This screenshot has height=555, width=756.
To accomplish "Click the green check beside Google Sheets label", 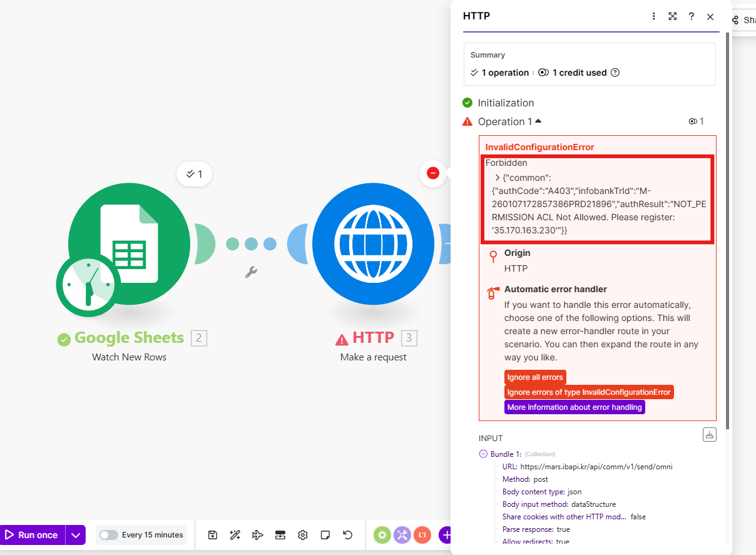I will (x=64, y=340).
